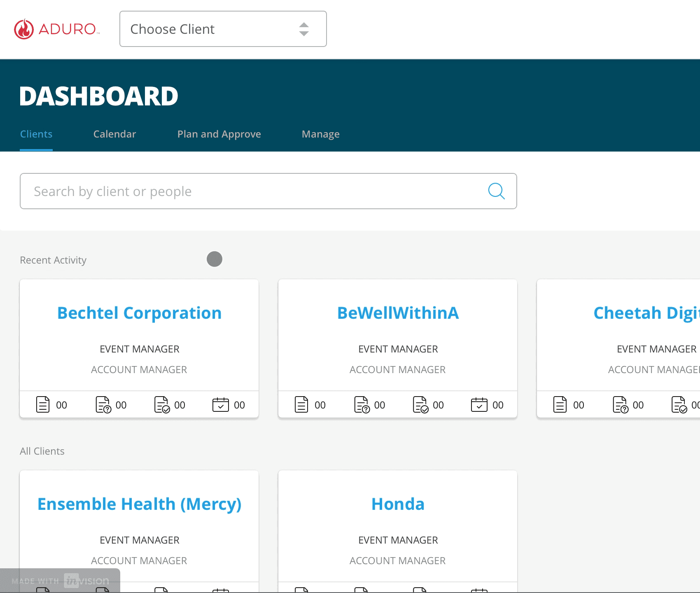Open the Manage tab
Image resolution: width=700 pixels, height=593 pixels.
pos(321,134)
